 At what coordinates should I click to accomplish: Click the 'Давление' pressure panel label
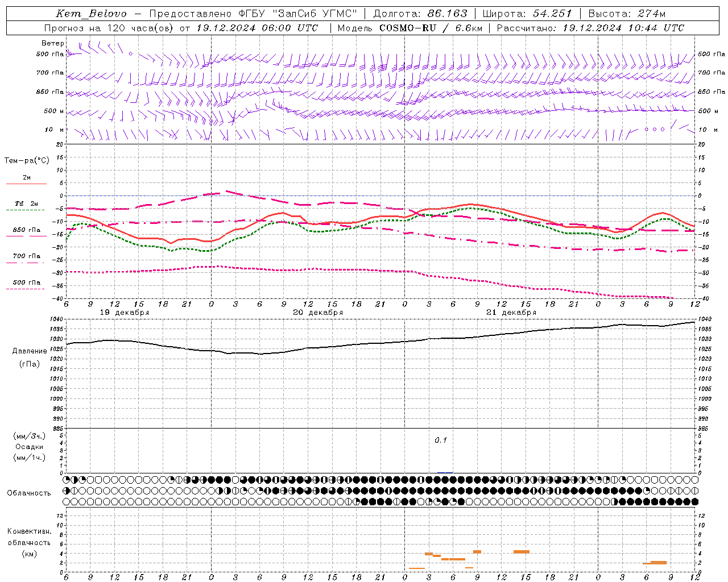tap(30, 351)
